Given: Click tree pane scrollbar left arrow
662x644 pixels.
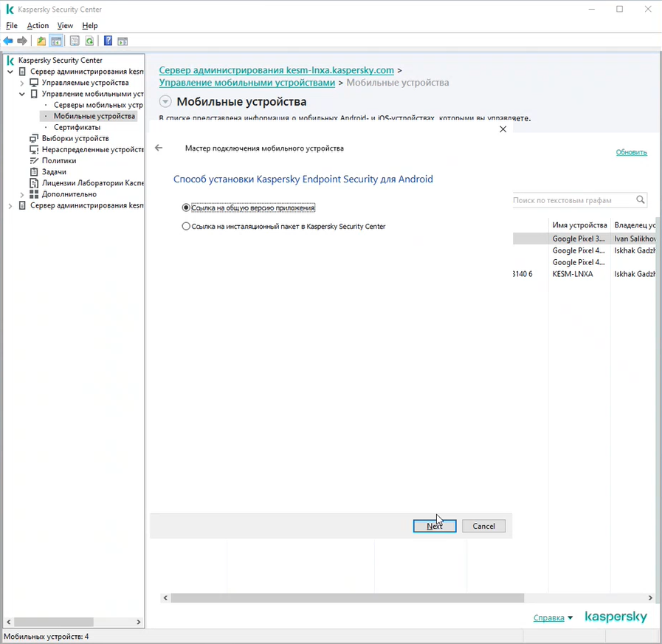Looking at the screenshot, I should [8, 622].
